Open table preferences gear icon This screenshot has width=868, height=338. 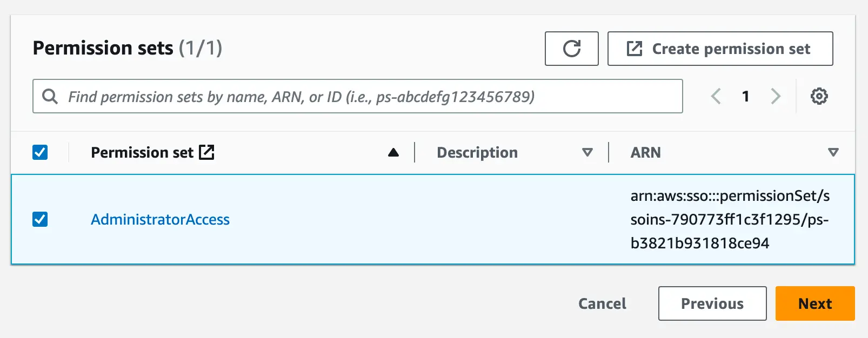coord(819,97)
